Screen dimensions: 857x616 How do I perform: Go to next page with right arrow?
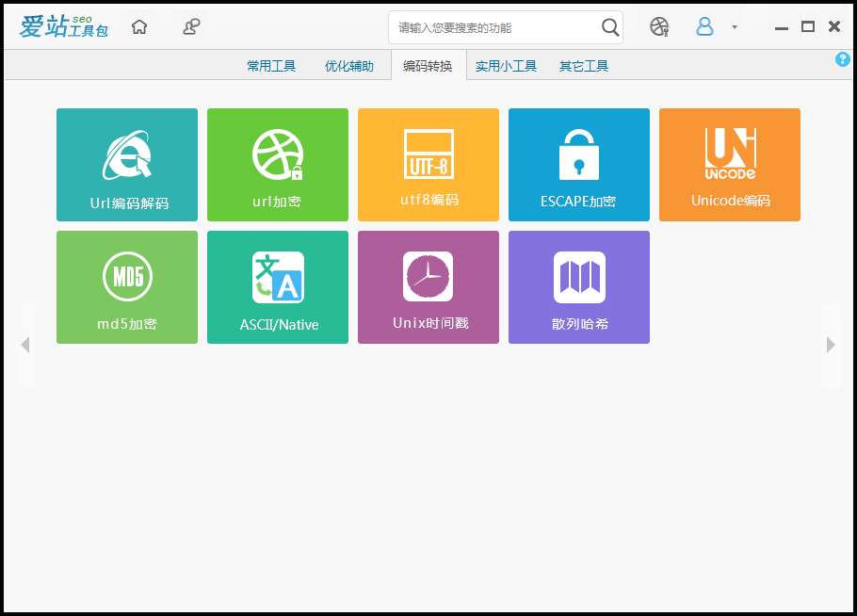[x=831, y=345]
